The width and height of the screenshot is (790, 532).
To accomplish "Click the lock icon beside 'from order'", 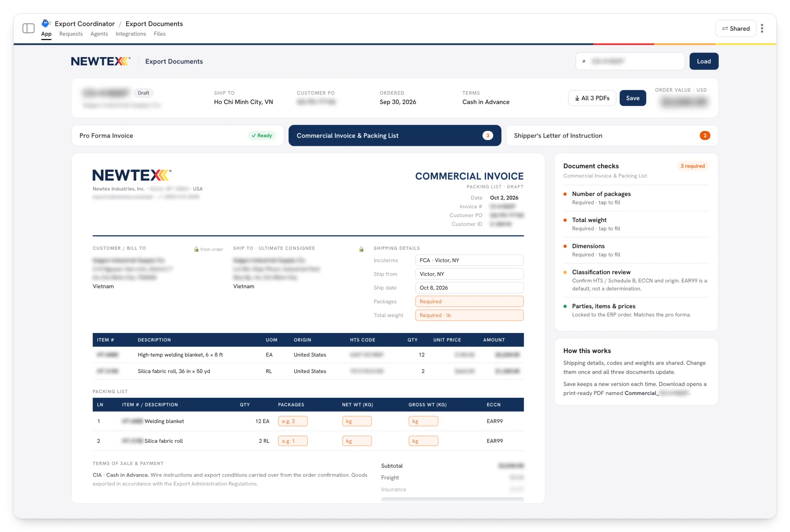I will tap(196, 249).
